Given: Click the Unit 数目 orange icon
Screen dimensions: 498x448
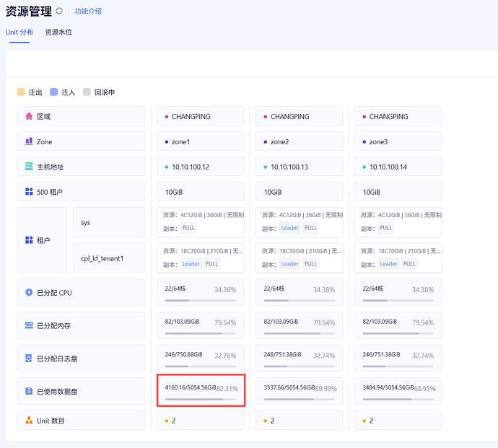Looking at the screenshot, I should 29,420.
